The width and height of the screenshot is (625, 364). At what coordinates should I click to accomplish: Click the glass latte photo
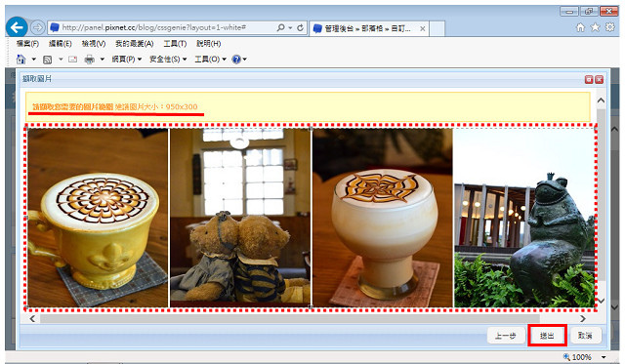coord(382,218)
